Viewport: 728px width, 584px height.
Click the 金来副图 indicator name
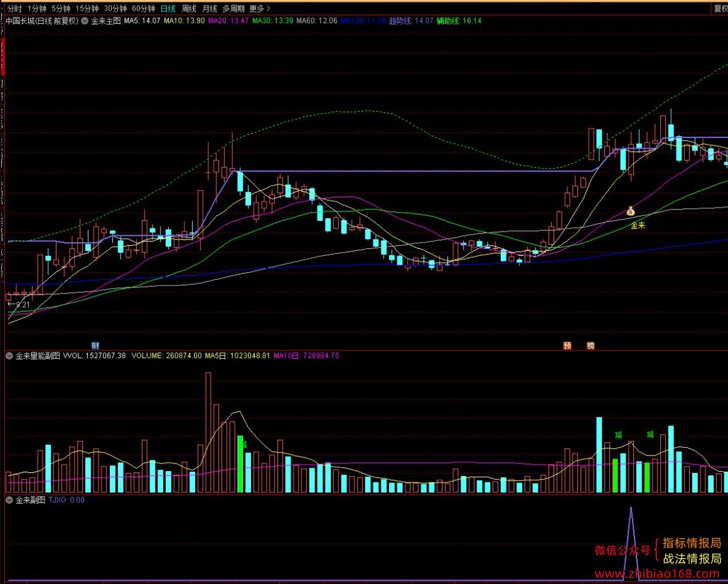30,500
